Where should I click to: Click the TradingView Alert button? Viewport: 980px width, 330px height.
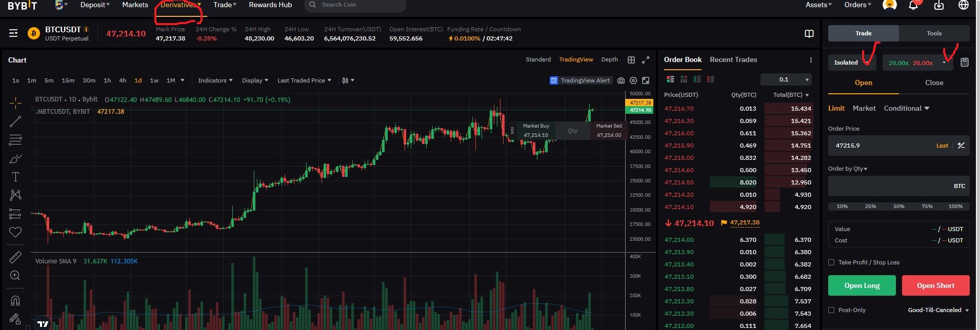[x=580, y=80]
